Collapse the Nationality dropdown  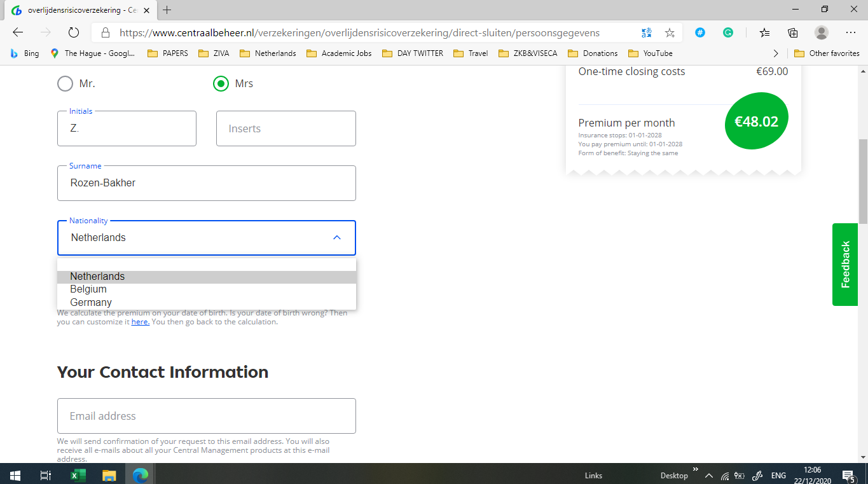point(337,237)
